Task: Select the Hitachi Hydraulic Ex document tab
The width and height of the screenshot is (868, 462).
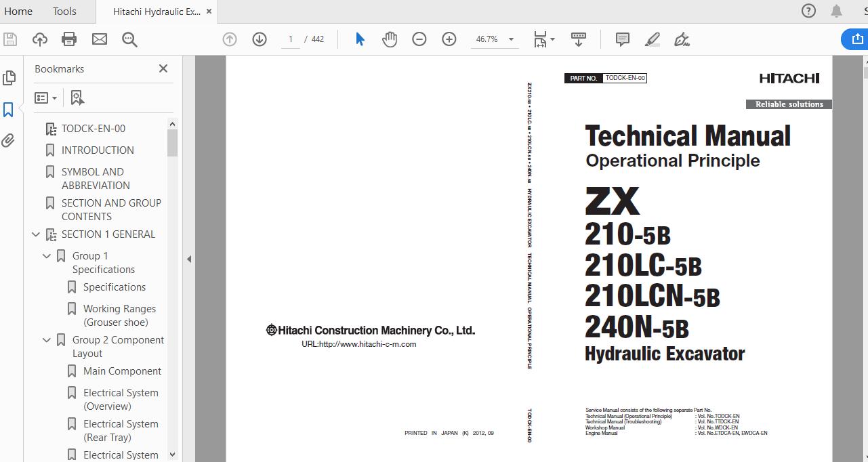Action: 157,11
